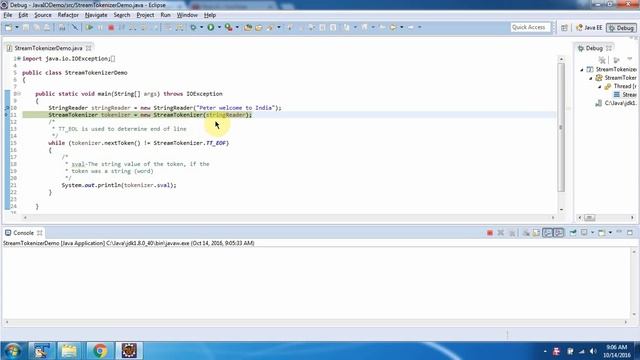This screenshot has width=640, height=360.
Task: Click the Clear Console icon
Action: pyautogui.click(x=526, y=233)
